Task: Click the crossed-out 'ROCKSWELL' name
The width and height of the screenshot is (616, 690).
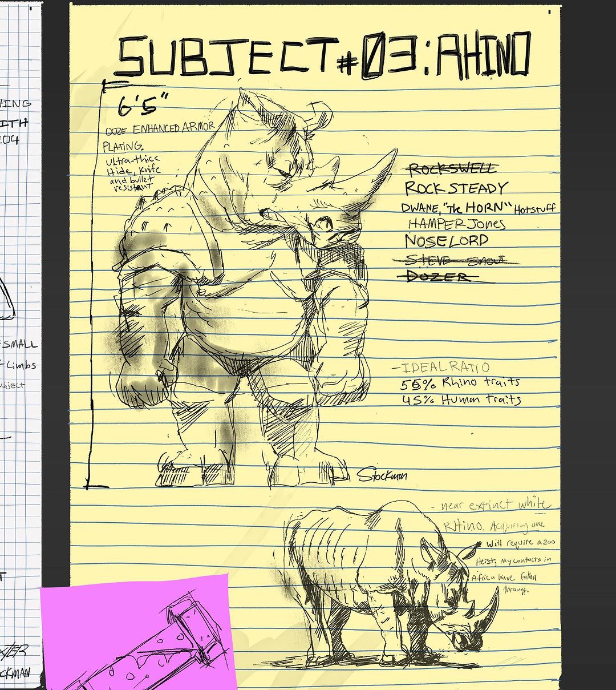Action: [x=452, y=169]
